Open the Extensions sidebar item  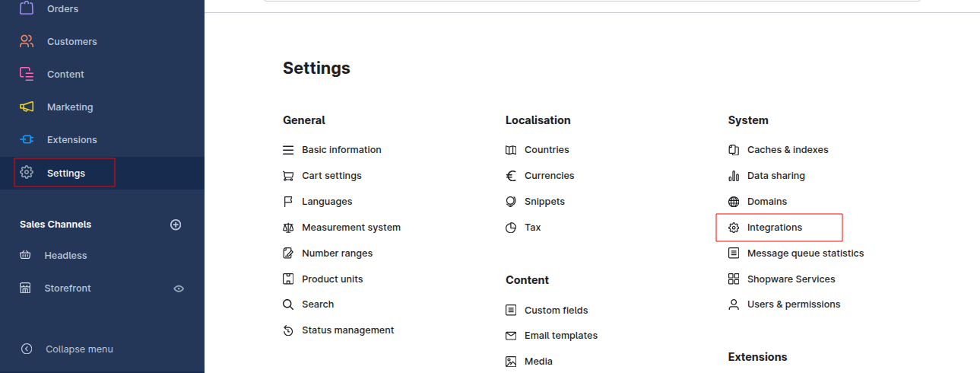[71, 140]
